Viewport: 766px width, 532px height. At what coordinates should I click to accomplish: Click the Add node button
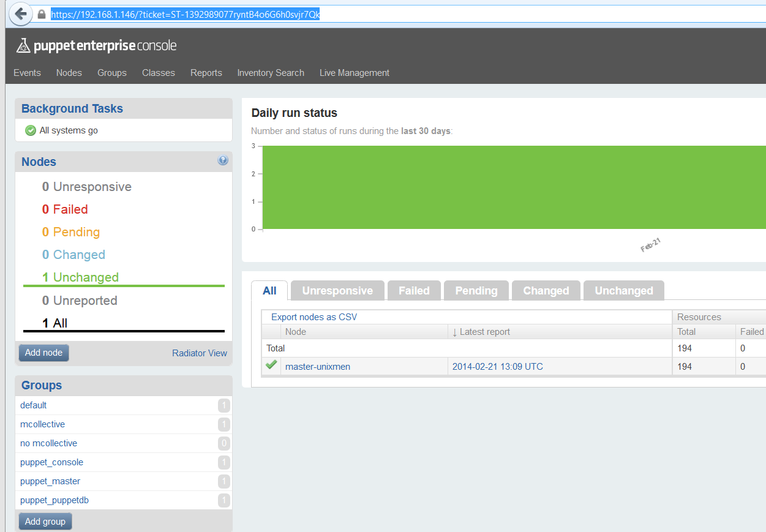point(43,353)
